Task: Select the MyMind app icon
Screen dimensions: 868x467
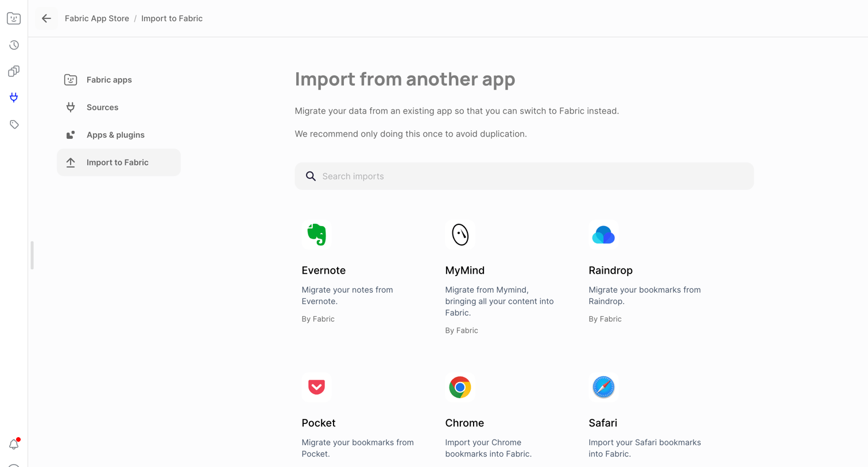Action: click(460, 235)
